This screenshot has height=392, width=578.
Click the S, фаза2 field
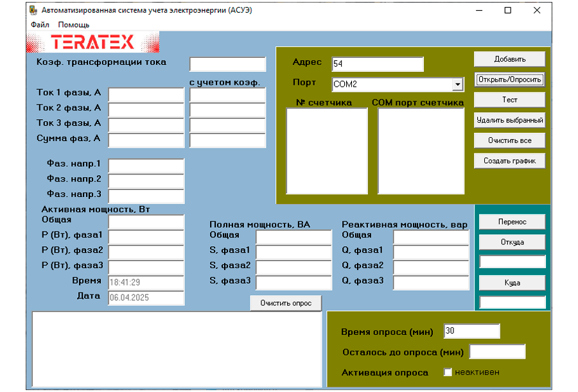click(x=293, y=268)
